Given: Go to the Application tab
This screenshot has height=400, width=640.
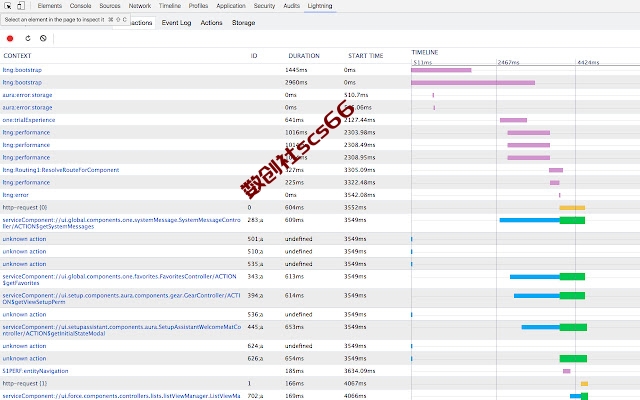Looking at the screenshot, I should (x=231, y=6).
